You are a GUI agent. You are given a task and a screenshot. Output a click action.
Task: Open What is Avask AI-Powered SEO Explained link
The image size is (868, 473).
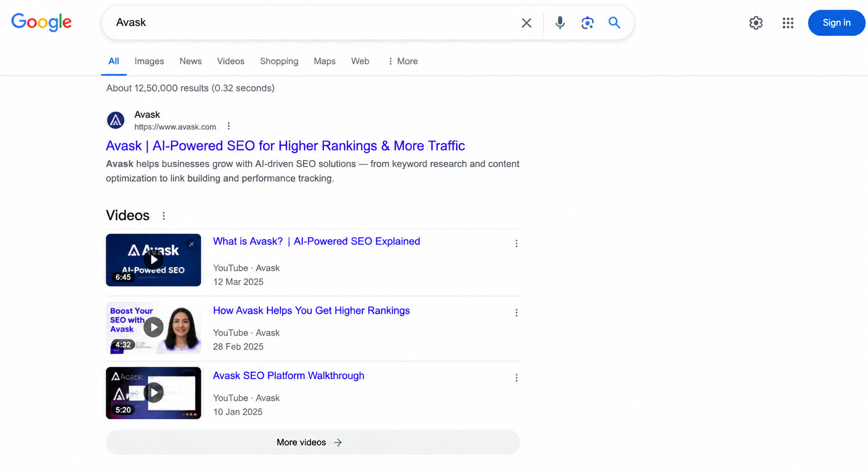(x=316, y=242)
